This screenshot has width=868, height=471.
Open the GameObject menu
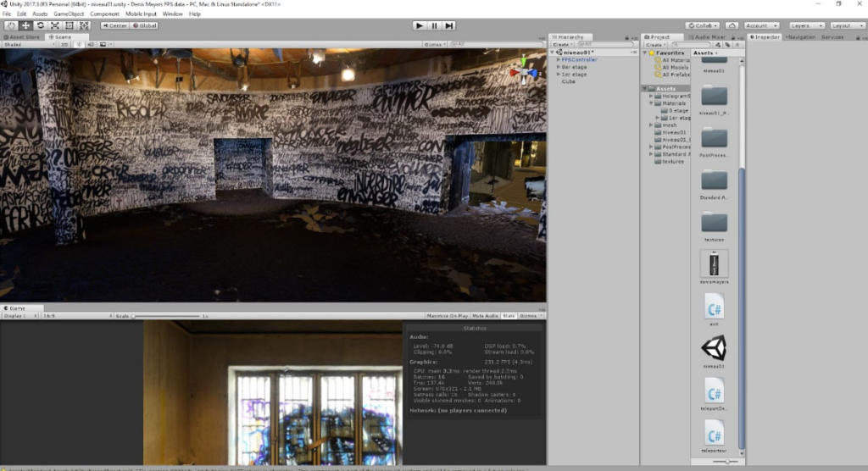click(68, 14)
